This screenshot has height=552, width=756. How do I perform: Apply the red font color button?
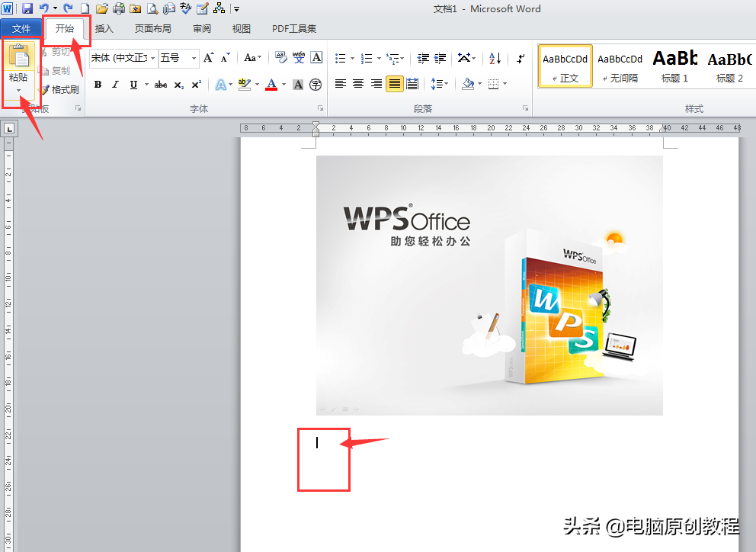pyautogui.click(x=271, y=85)
